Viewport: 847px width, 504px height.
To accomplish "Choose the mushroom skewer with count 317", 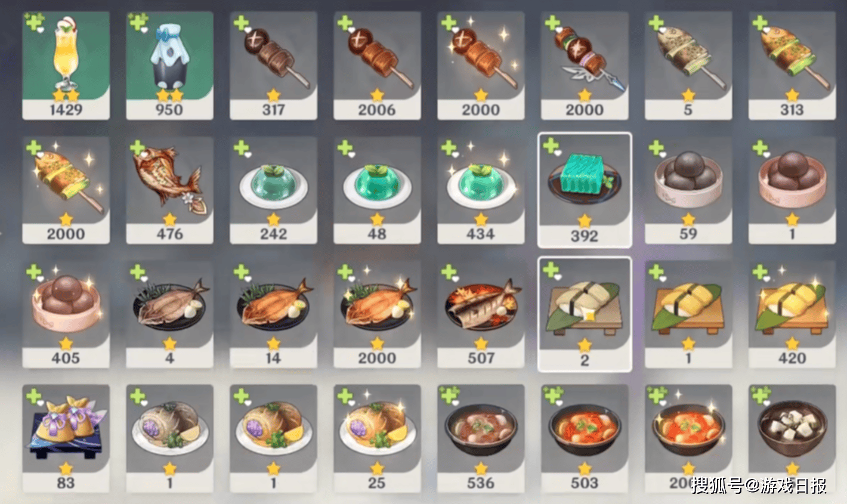I will [273, 66].
